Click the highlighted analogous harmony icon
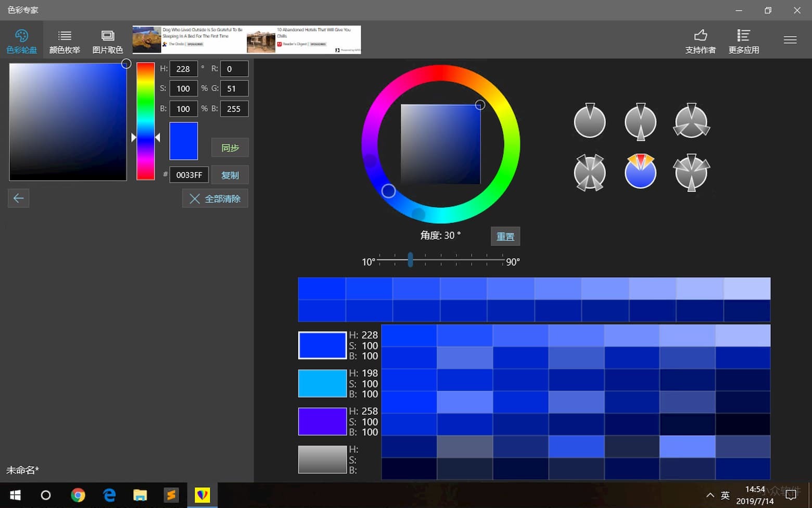 [640, 171]
